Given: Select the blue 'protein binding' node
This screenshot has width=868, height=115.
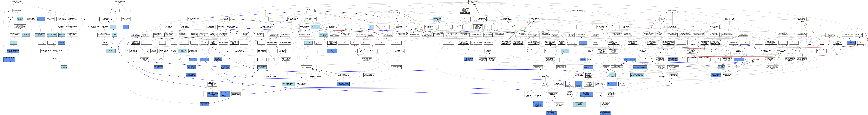Looking at the screenshot, I should [x=41, y=19].
